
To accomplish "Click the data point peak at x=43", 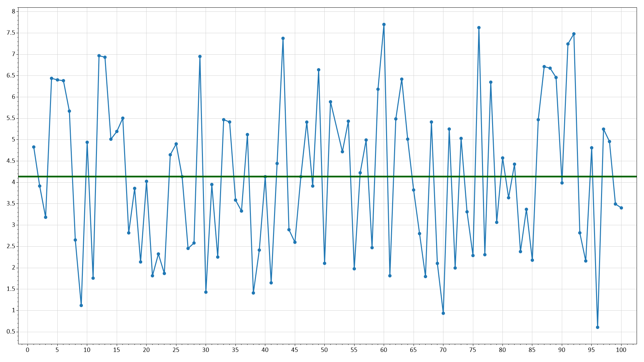I will (283, 38).
